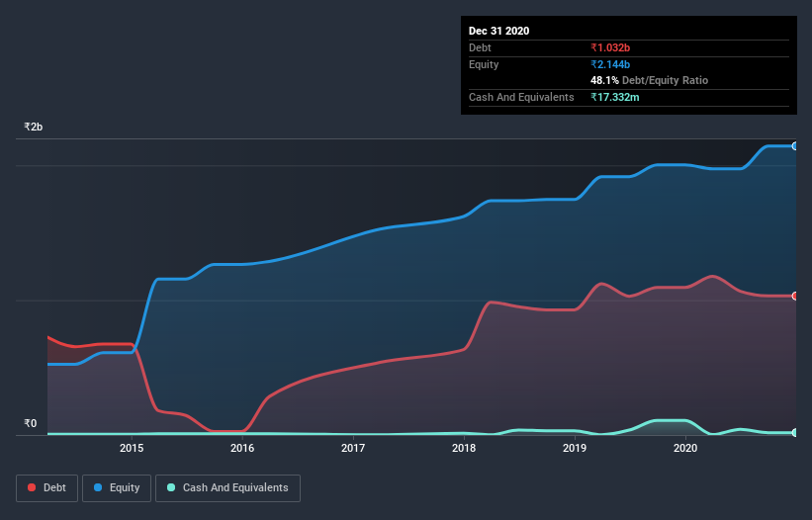Select the Equity endpoint marker on chart
The height and width of the screenshot is (520, 812).
[795, 146]
